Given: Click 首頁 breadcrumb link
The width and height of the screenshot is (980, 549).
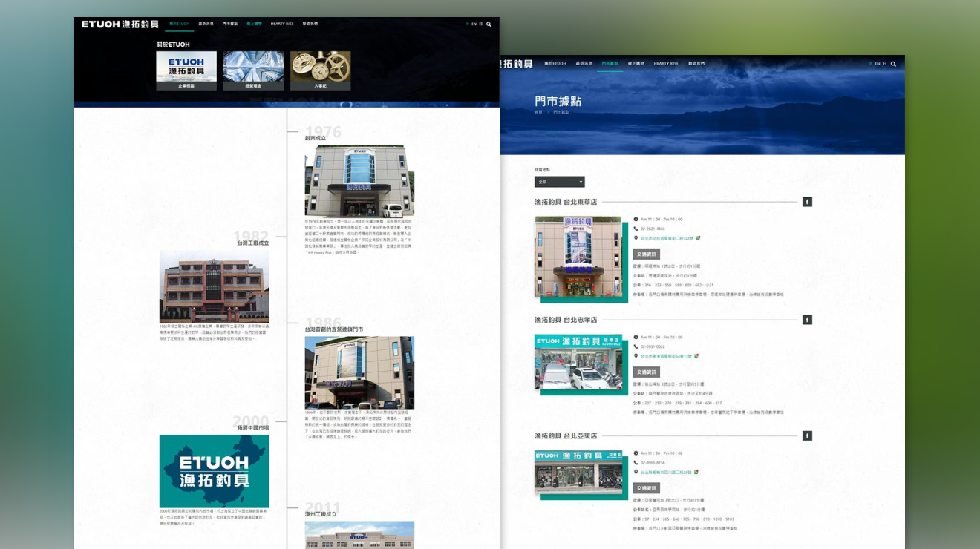Looking at the screenshot, I should 538,112.
